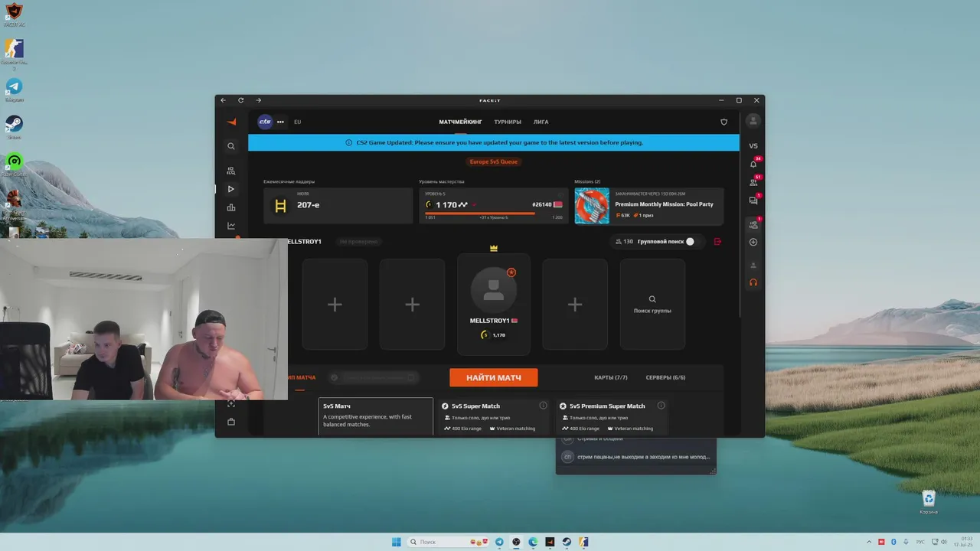The height and width of the screenshot is (551, 980).
Task: Open search in FACEIT left sidebar
Action: click(231, 146)
